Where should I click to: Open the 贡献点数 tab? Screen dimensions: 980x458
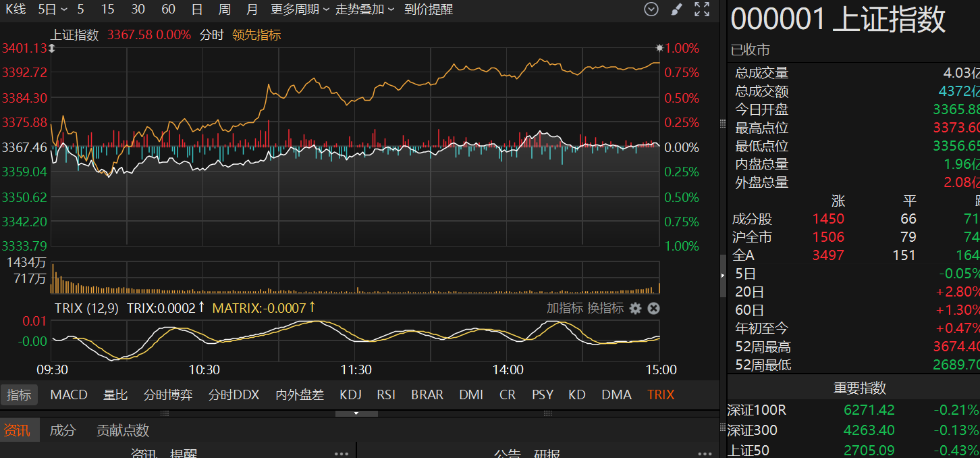123,430
